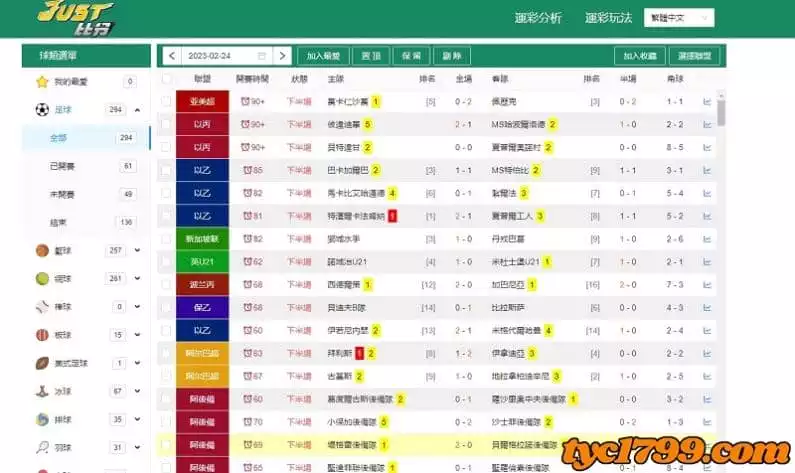
Task: Click the purple 保乙 league tag
Action: pos(202,308)
